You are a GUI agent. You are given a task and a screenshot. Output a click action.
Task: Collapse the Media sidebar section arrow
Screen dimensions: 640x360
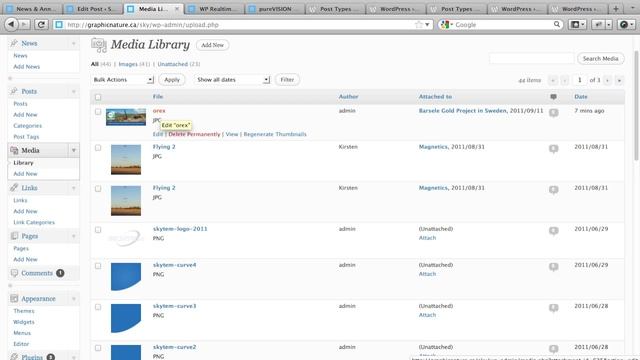pos(74,151)
